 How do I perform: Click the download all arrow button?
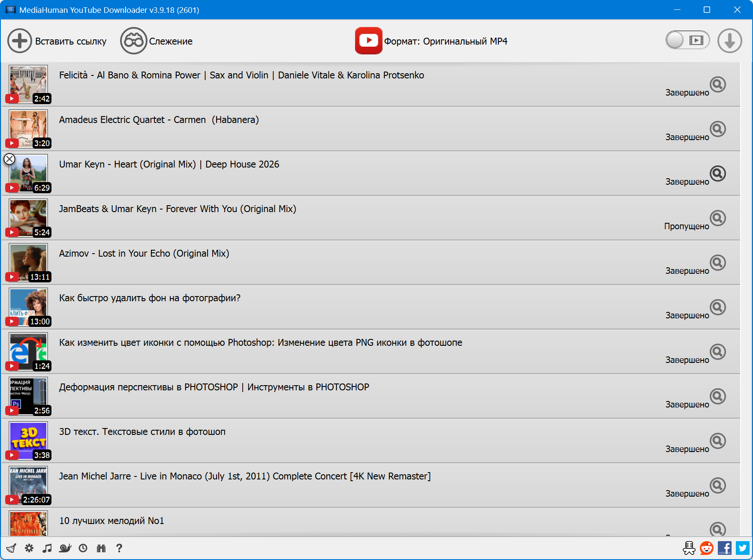click(x=729, y=41)
